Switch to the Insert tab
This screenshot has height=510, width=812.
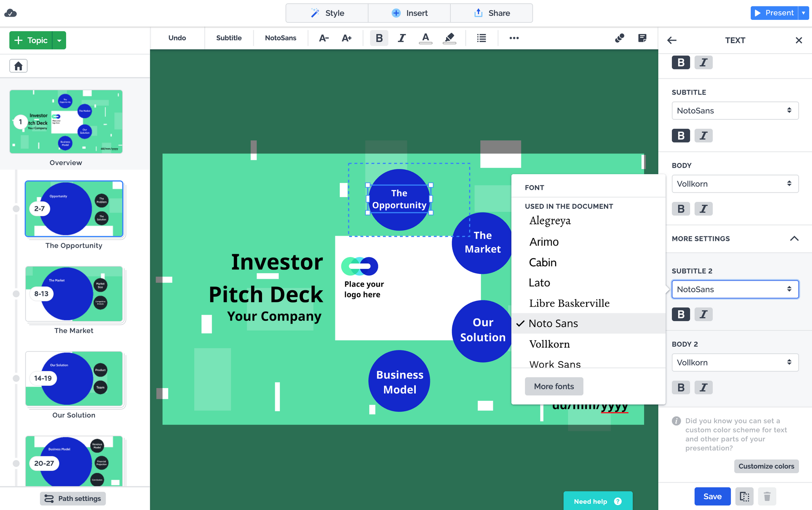coord(409,13)
